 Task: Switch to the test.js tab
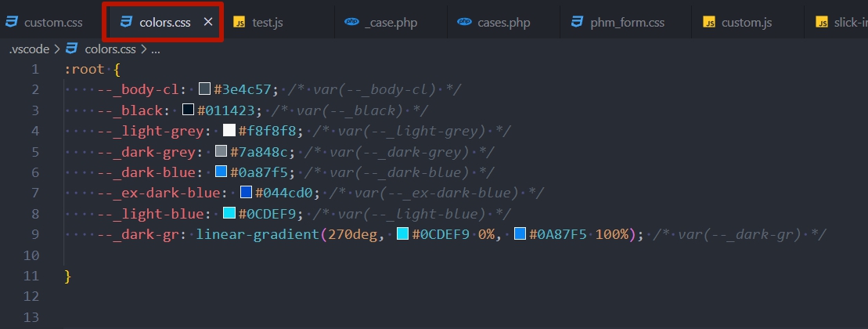pyautogui.click(x=267, y=22)
